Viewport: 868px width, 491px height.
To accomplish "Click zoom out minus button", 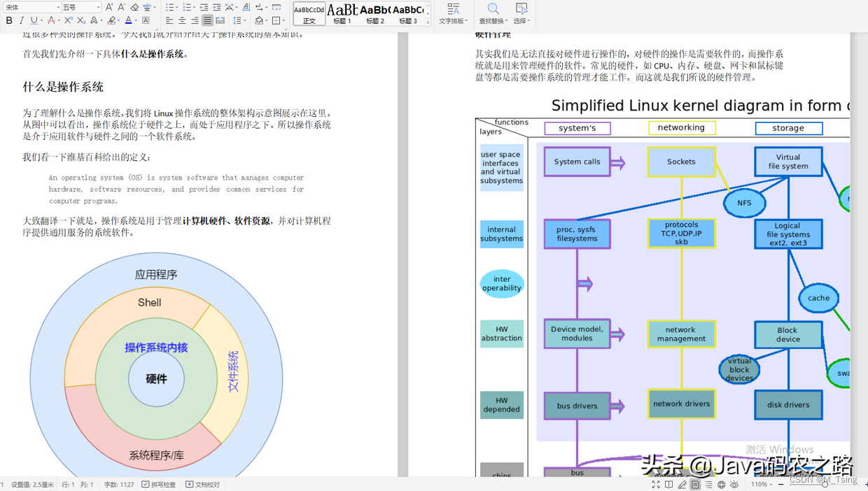I will pyautogui.click(x=781, y=484).
